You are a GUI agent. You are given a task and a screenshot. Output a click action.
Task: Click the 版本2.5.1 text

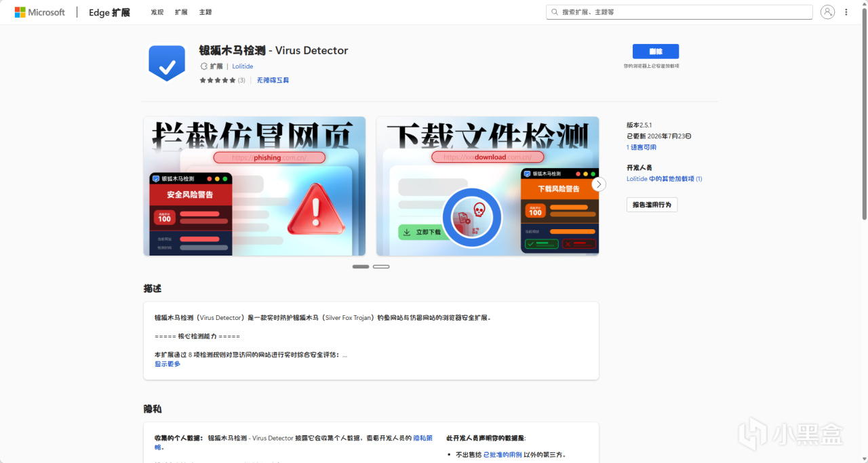(639, 125)
